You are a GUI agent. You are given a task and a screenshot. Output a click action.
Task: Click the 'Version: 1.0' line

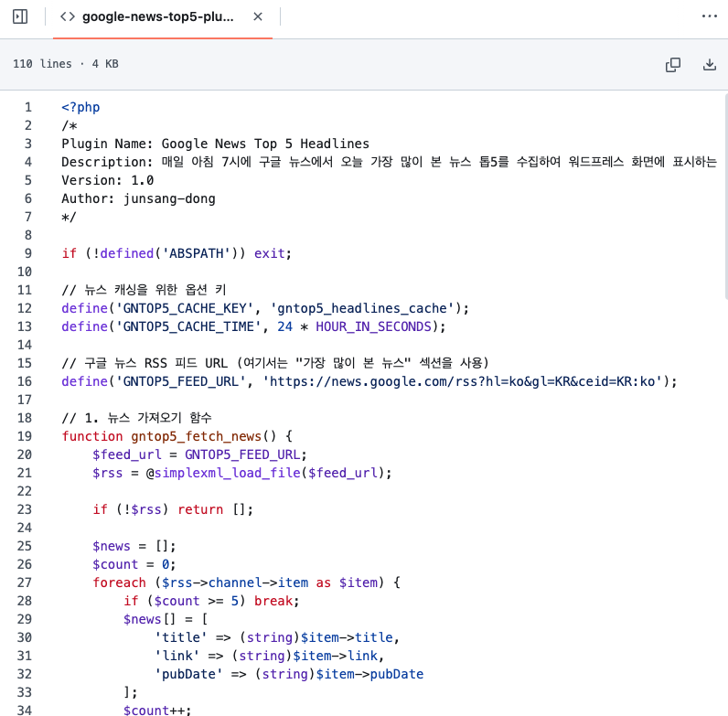(108, 180)
